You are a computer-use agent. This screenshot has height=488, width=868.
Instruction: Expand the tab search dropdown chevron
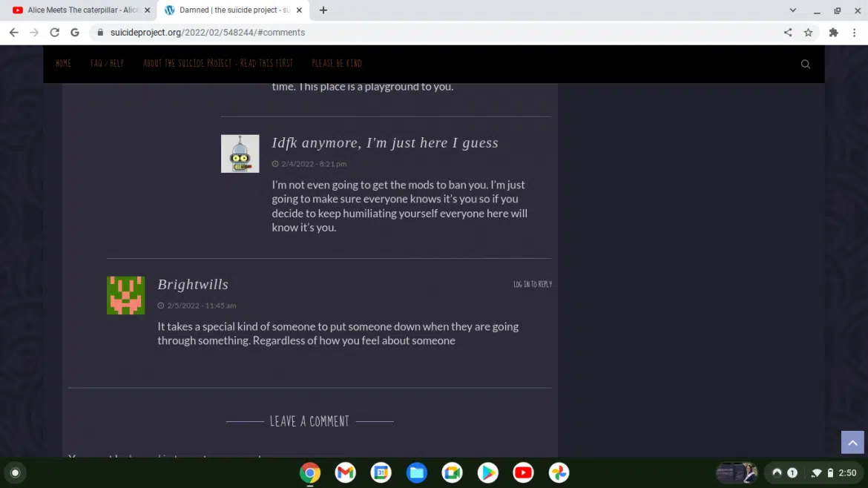(x=792, y=10)
